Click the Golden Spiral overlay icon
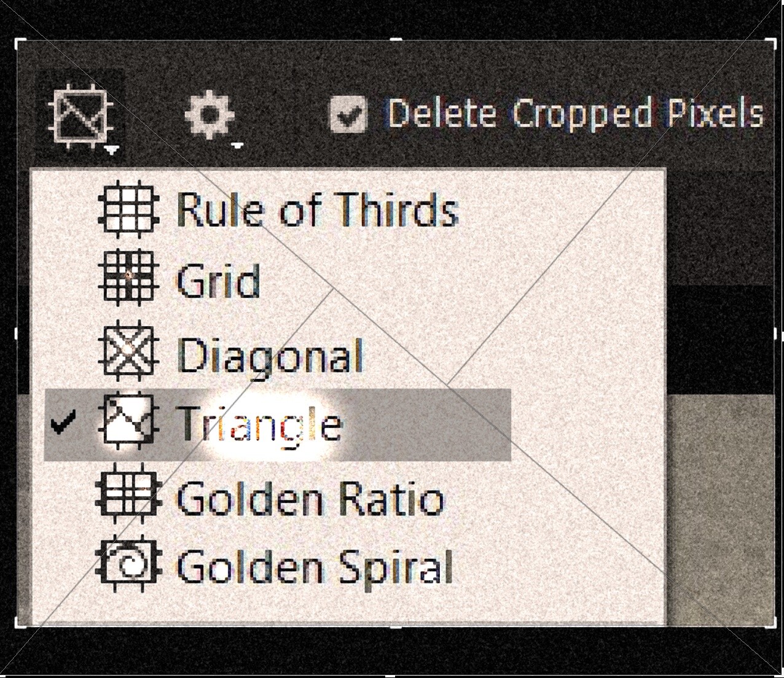Viewport: 784px width, 678px height. pos(128,563)
